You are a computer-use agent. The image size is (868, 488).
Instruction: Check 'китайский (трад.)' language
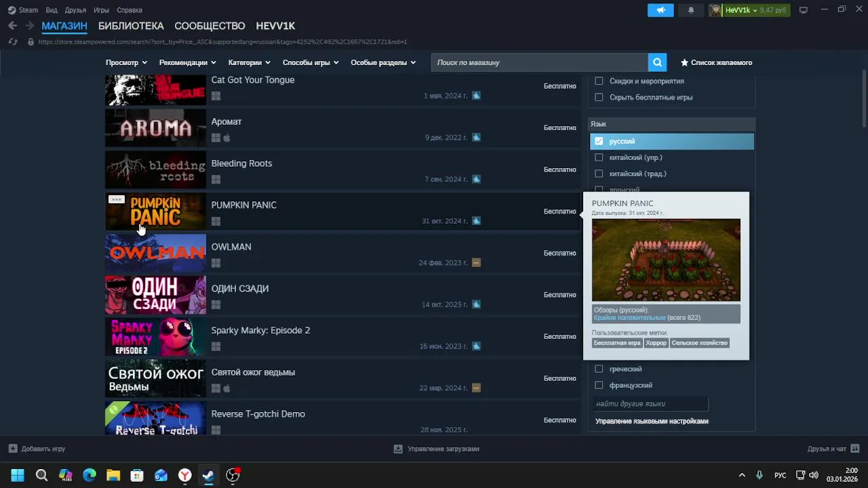(599, 174)
